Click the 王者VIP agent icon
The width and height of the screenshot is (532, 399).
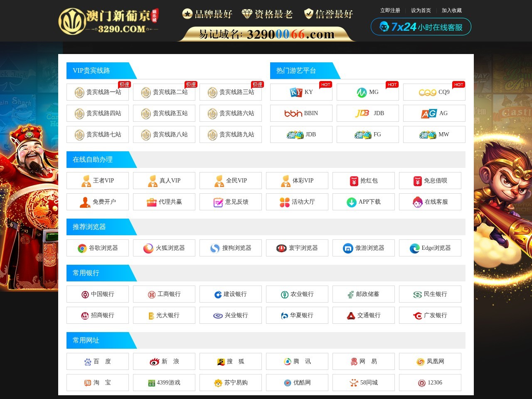(86, 181)
